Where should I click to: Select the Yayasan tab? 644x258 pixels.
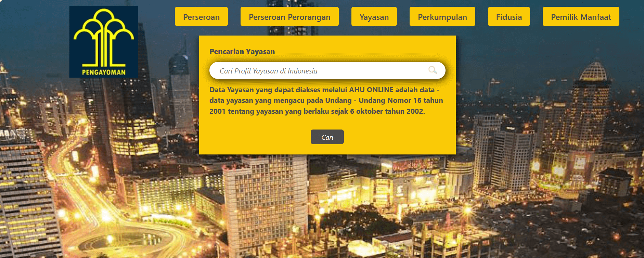point(374,16)
